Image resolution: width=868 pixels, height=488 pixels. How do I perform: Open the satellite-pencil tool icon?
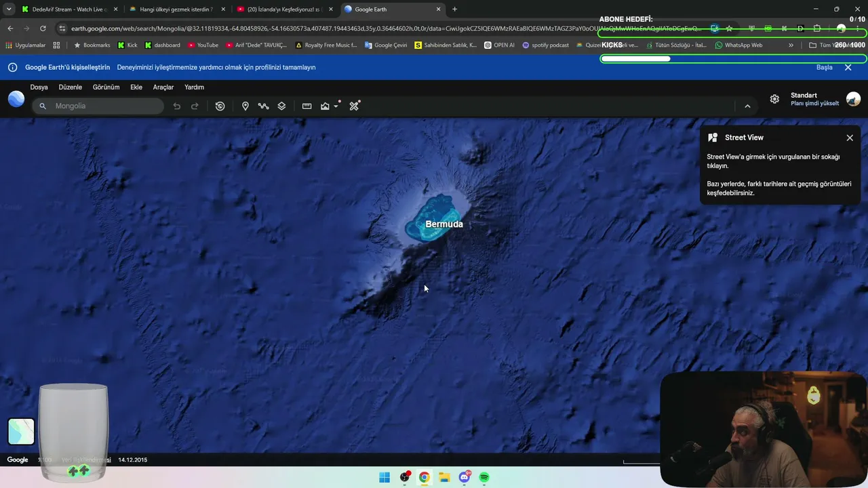coord(354,106)
